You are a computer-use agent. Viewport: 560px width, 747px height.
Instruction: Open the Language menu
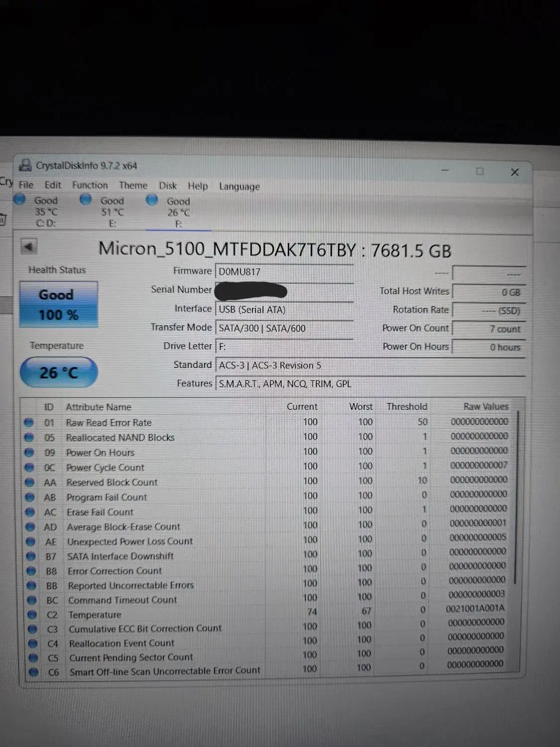point(239,187)
